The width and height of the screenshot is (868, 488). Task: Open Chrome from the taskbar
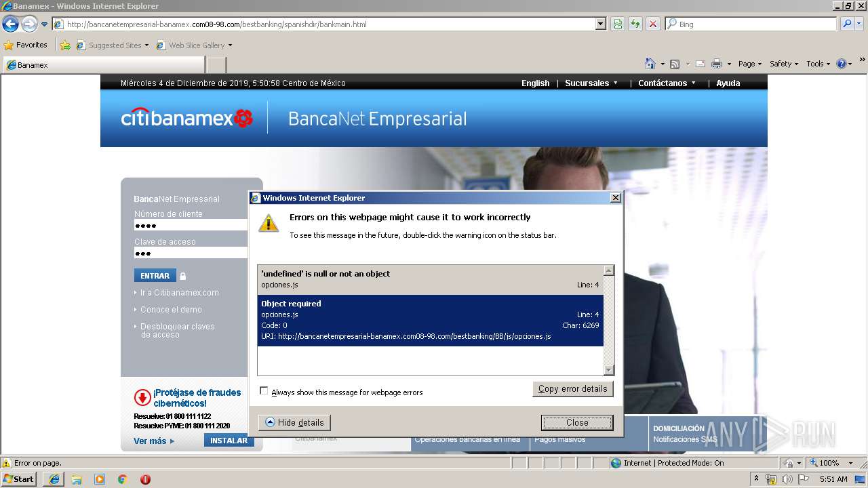pyautogui.click(x=123, y=479)
